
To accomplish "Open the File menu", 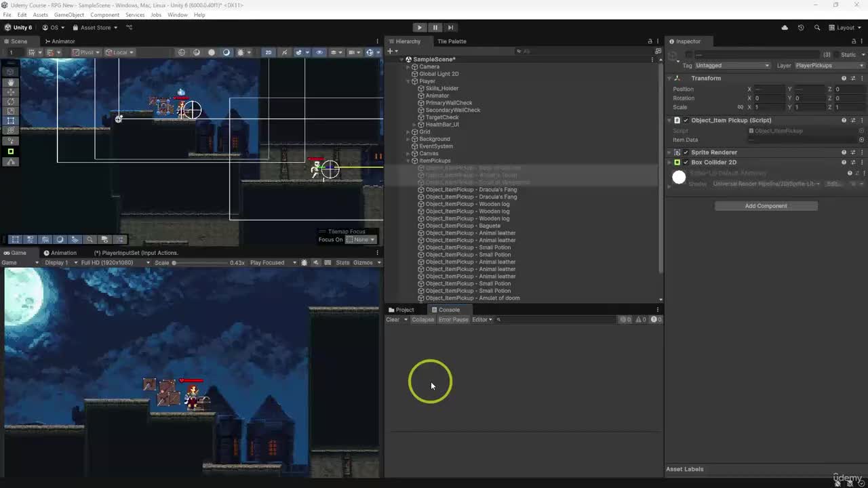I will click(7, 15).
